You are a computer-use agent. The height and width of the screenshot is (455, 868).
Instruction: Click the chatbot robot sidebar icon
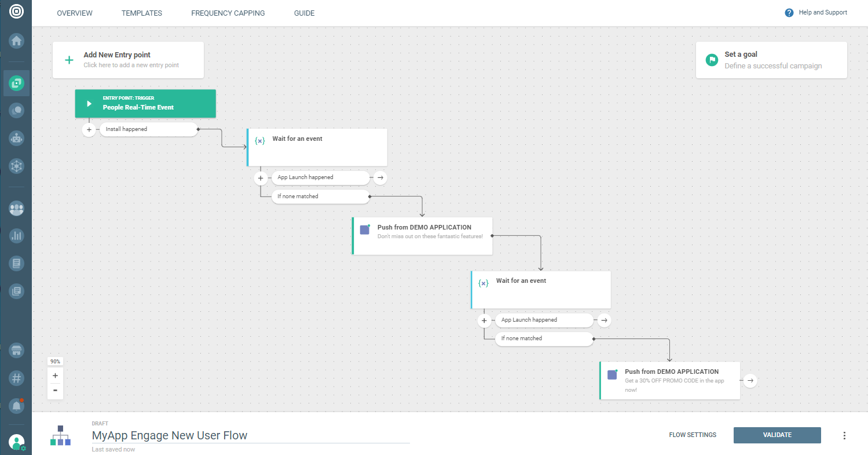[x=16, y=138]
